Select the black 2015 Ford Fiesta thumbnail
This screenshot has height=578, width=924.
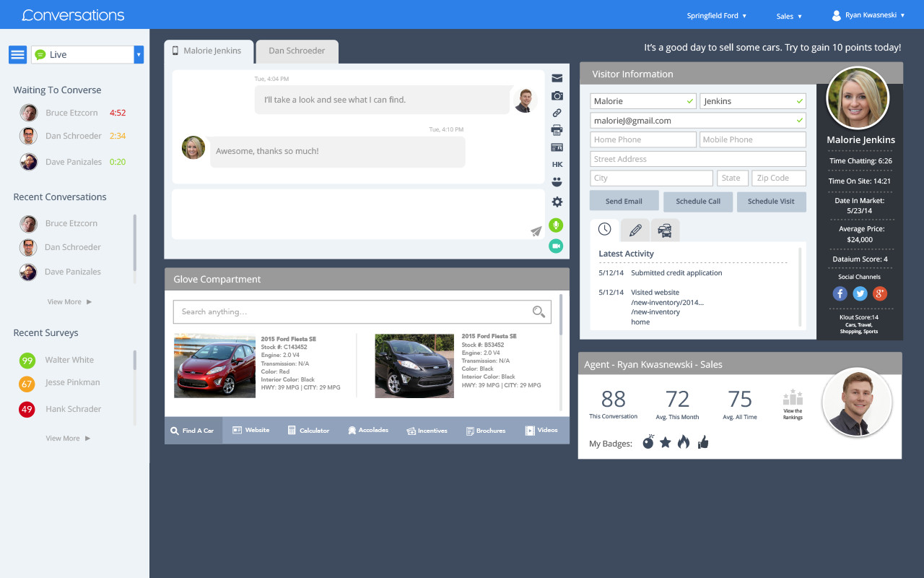pos(414,366)
